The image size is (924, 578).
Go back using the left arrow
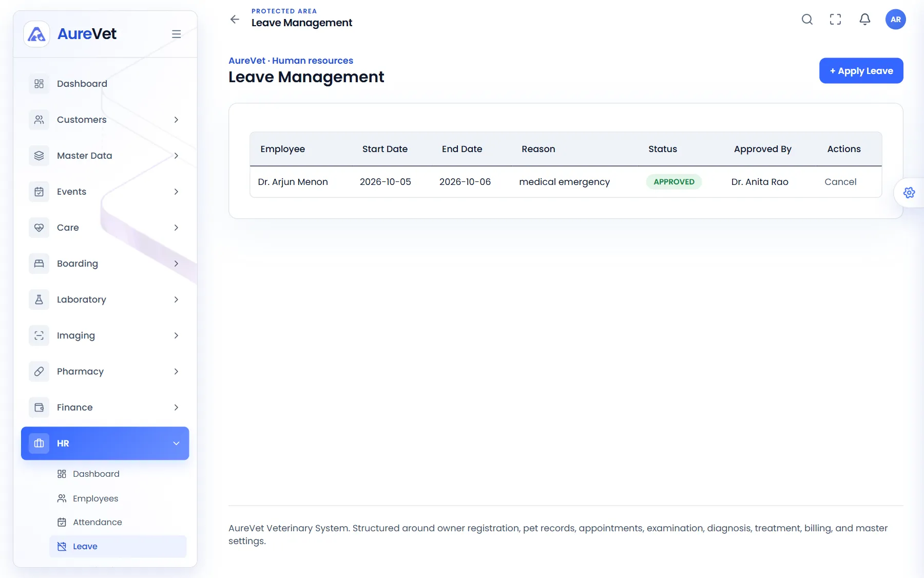[235, 20]
